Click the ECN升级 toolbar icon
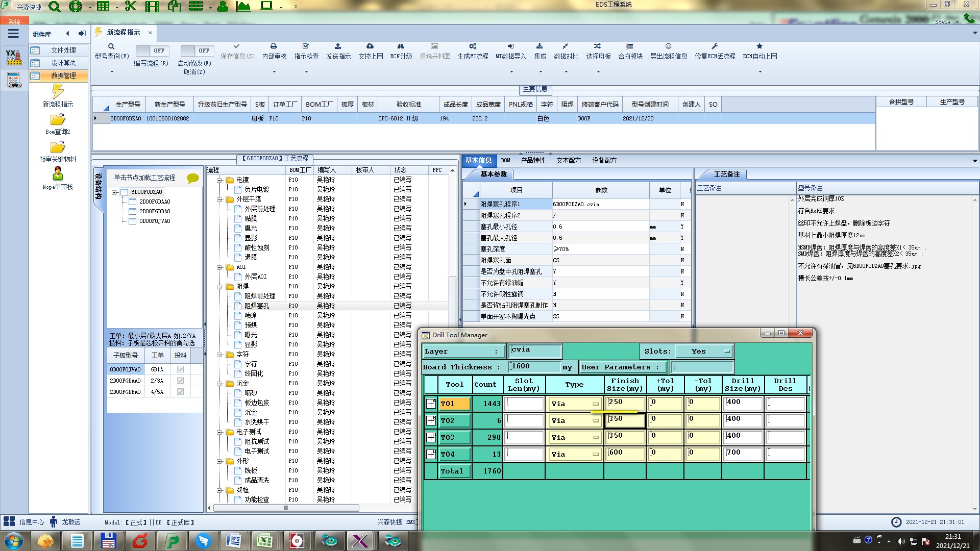Image resolution: width=980 pixels, height=551 pixels. 401,46
